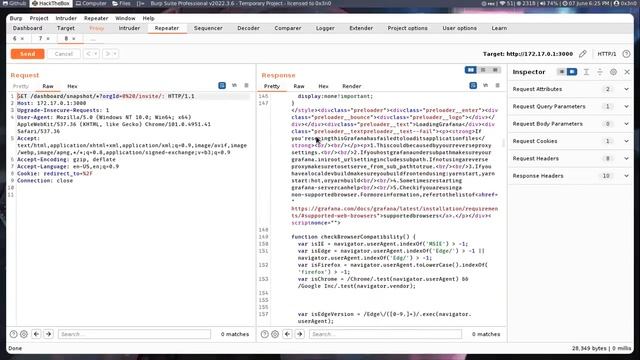640x360 pixels.
Task: Select Request Hex view tab
Action: tap(72, 86)
